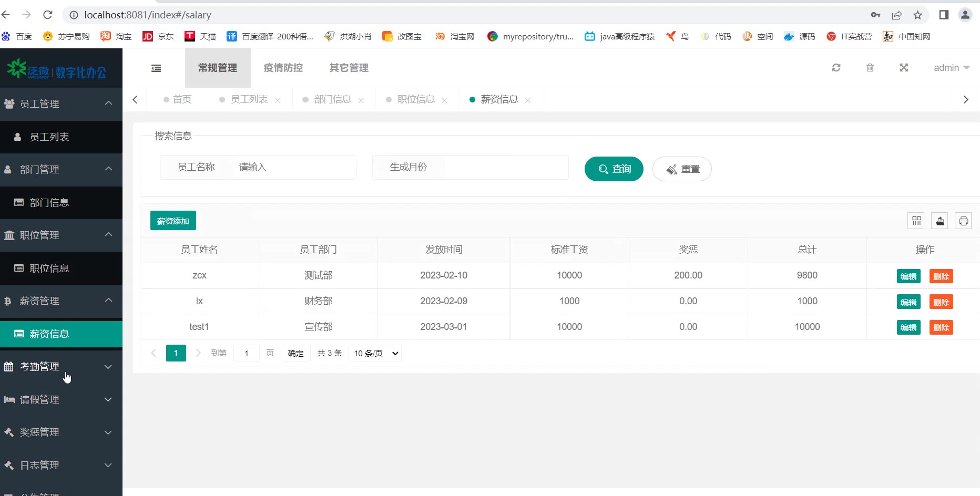Viewport: 980px width, 496px height.
Task: Switch to the 部门信息 tab
Action: 332,99
